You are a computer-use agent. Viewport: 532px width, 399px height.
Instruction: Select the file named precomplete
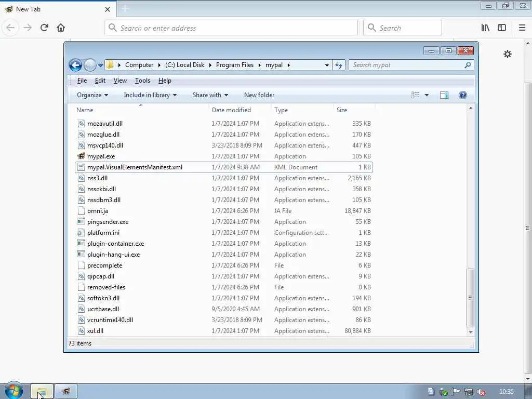[x=104, y=265]
